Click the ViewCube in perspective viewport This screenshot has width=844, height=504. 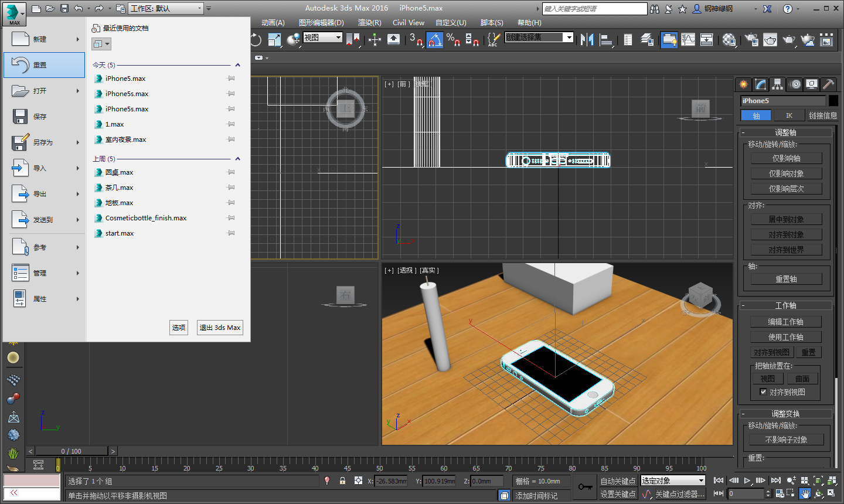click(x=700, y=297)
